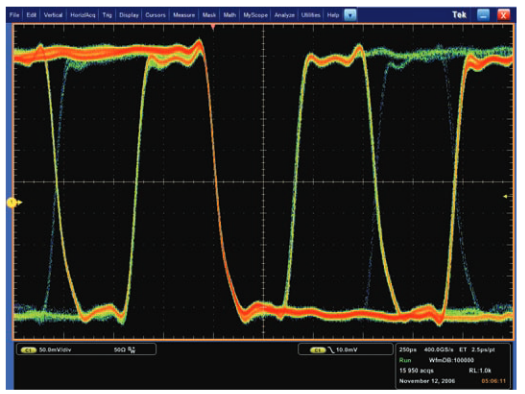Image resolution: width=525 pixels, height=394 pixels.
Task: Open the Help menu
Action: click(333, 15)
